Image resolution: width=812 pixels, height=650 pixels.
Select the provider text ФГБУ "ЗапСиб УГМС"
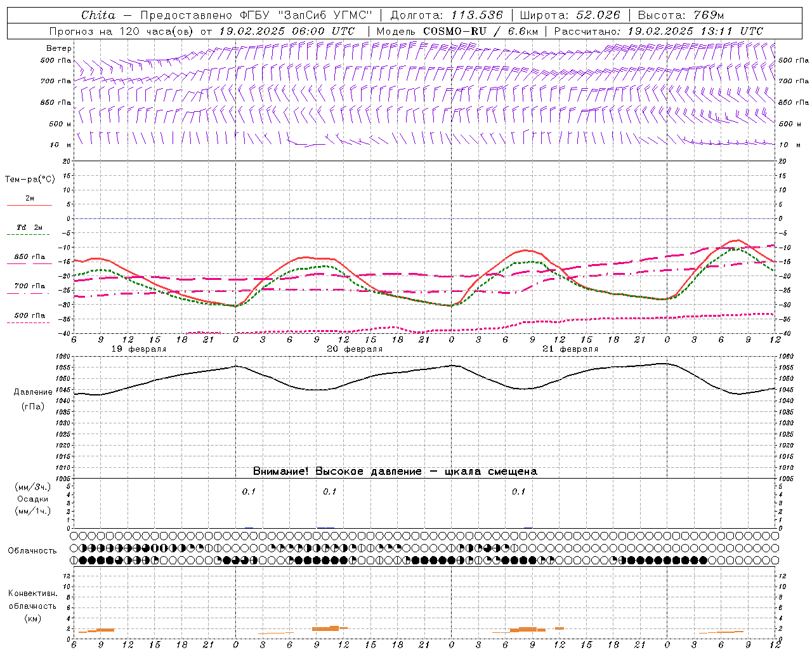pos(307,15)
